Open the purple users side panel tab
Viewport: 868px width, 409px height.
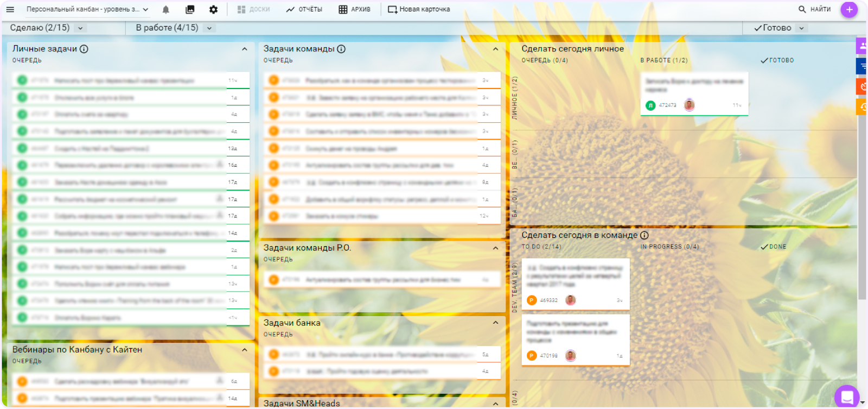click(862, 46)
